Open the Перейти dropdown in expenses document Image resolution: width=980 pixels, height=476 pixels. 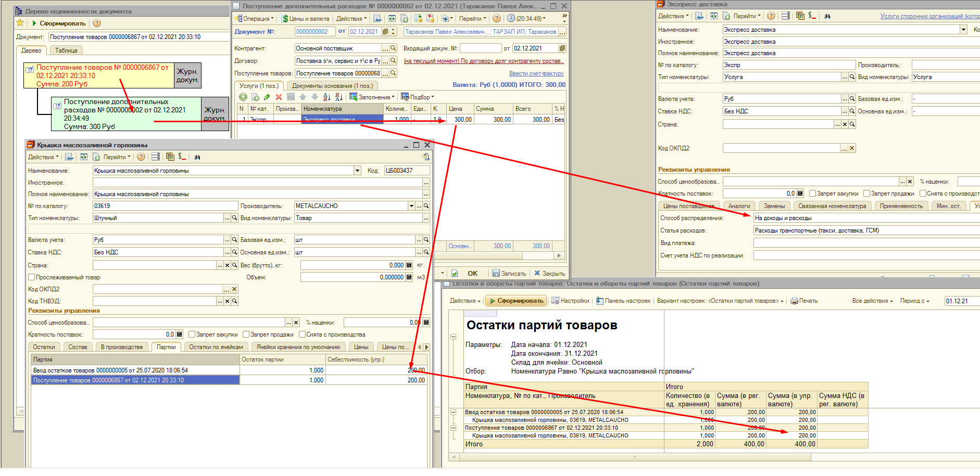tap(472, 18)
